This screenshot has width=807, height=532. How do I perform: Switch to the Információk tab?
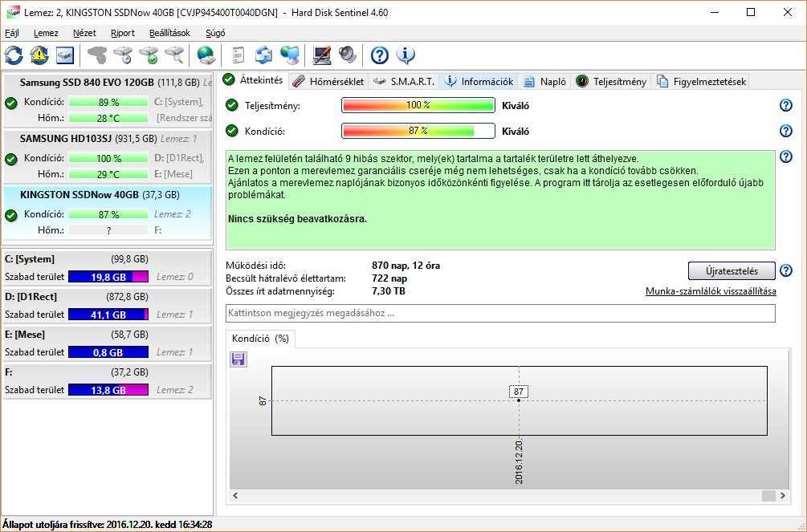click(x=479, y=81)
